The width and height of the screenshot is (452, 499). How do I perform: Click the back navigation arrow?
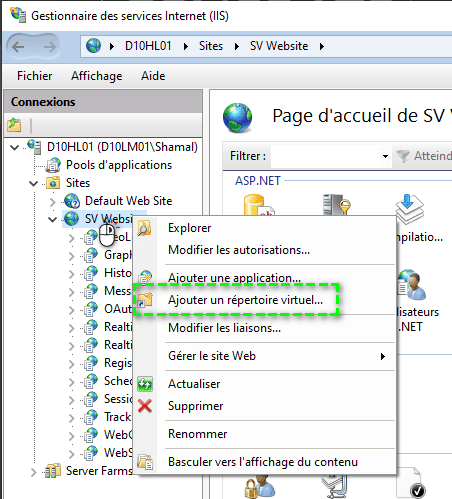[x=18, y=47]
